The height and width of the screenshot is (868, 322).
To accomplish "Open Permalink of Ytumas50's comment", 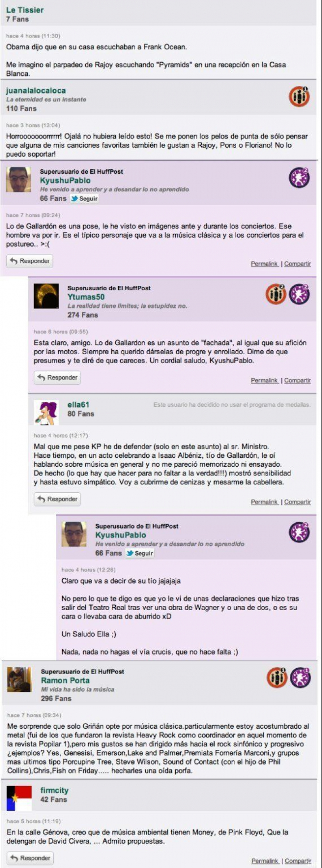I will [264, 380].
